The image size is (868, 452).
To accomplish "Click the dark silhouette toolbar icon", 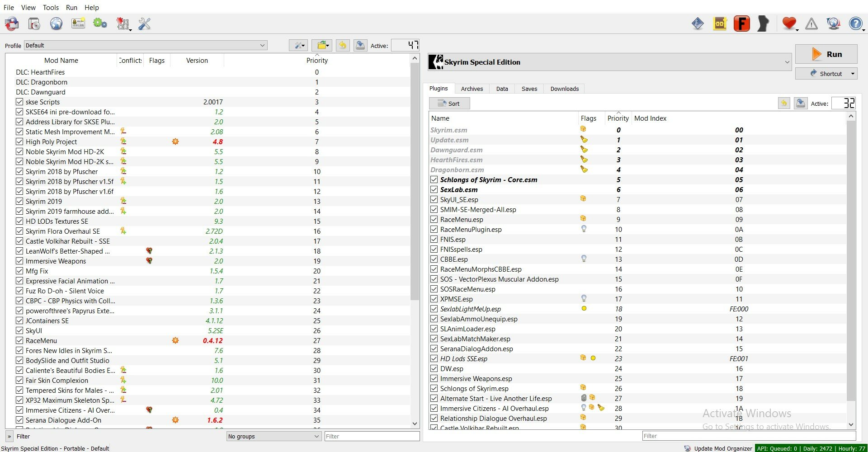I will [763, 24].
